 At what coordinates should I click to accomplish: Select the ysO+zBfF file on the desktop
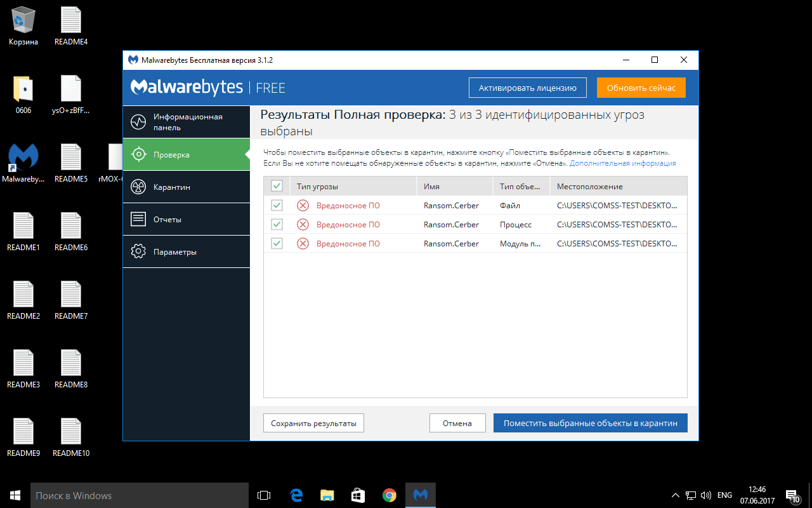coord(71,95)
